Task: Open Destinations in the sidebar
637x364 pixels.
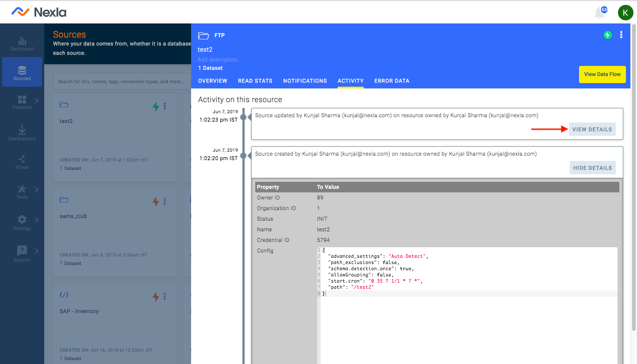Action: coord(22,132)
